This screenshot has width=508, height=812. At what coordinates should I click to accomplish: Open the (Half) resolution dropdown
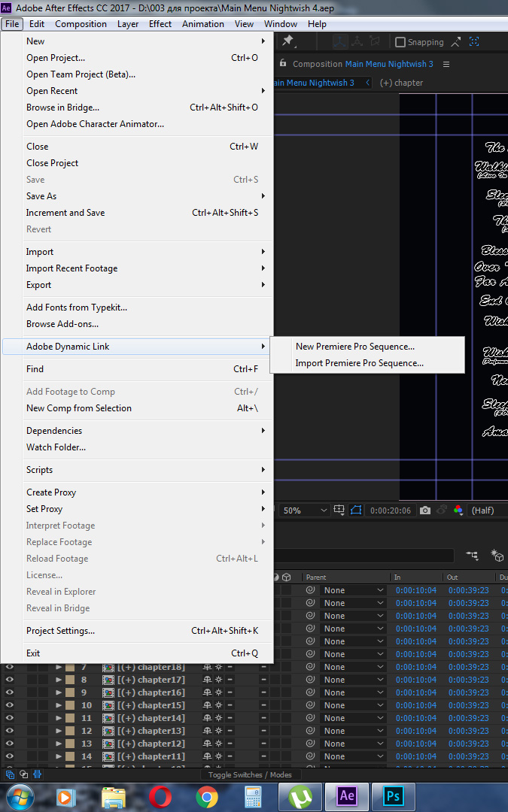pos(482,511)
